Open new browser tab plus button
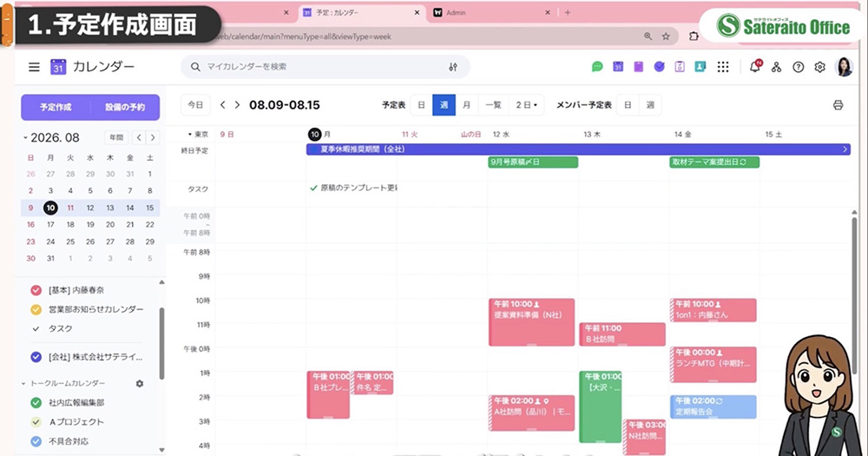Image resolution: width=868 pixels, height=456 pixels. click(x=568, y=12)
